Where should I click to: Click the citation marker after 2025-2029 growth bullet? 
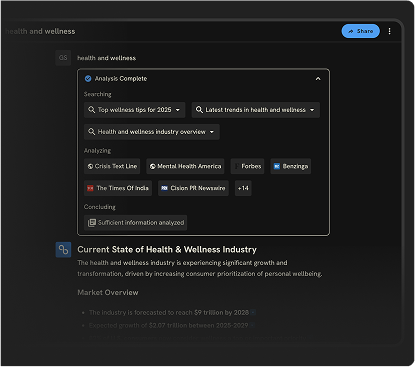click(252, 325)
